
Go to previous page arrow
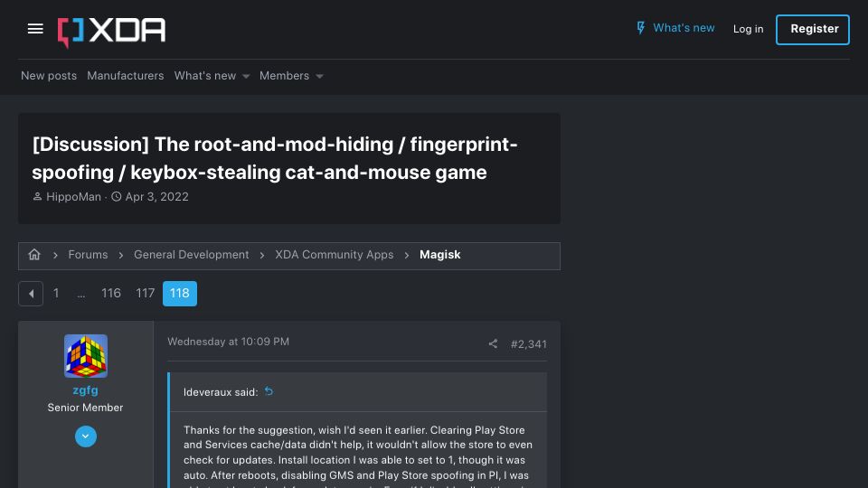click(31, 293)
